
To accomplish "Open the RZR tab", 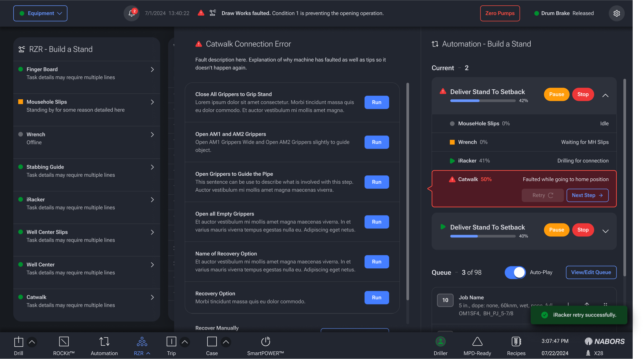I will (x=142, y=345).
